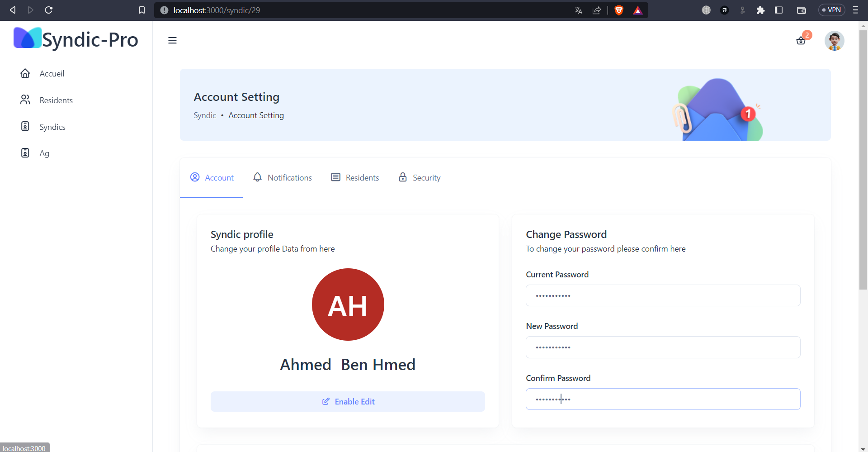
Task: Click the Syndic breadcrumb link
Action: [x=205, y=115]
